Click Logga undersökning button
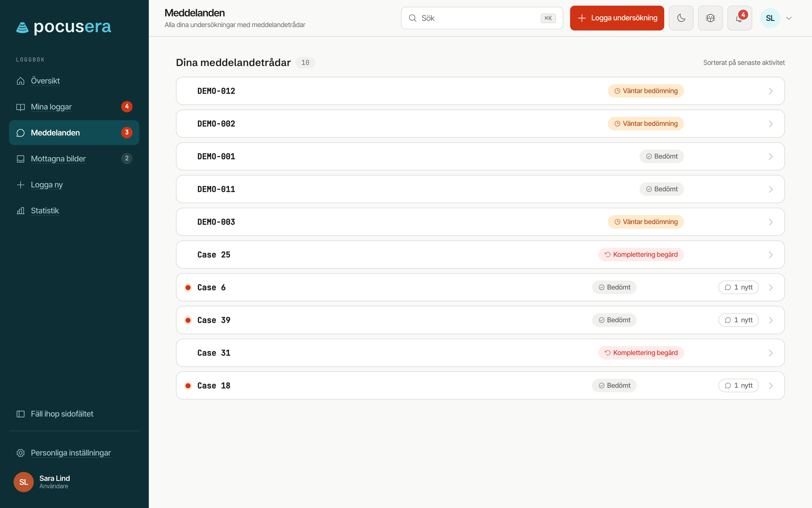The height and width of the screenshot is (508, 812). pos(617,18)
